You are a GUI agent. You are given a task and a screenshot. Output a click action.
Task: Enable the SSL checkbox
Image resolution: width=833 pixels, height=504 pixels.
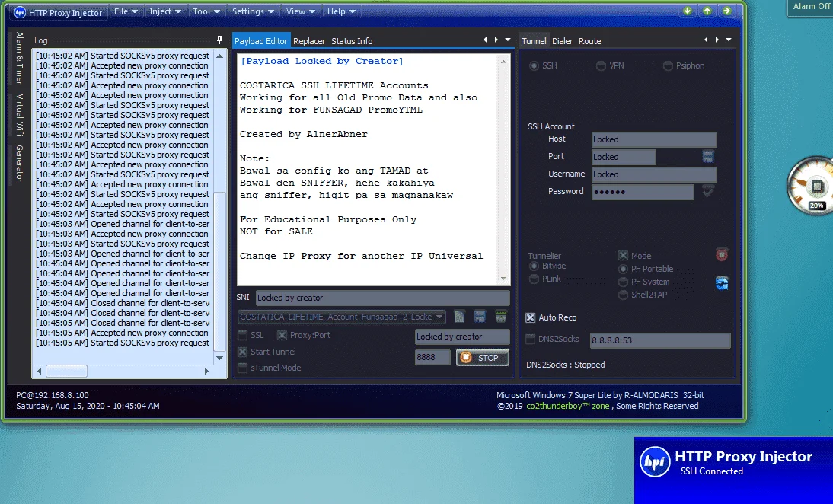click(x=243, y=335)
